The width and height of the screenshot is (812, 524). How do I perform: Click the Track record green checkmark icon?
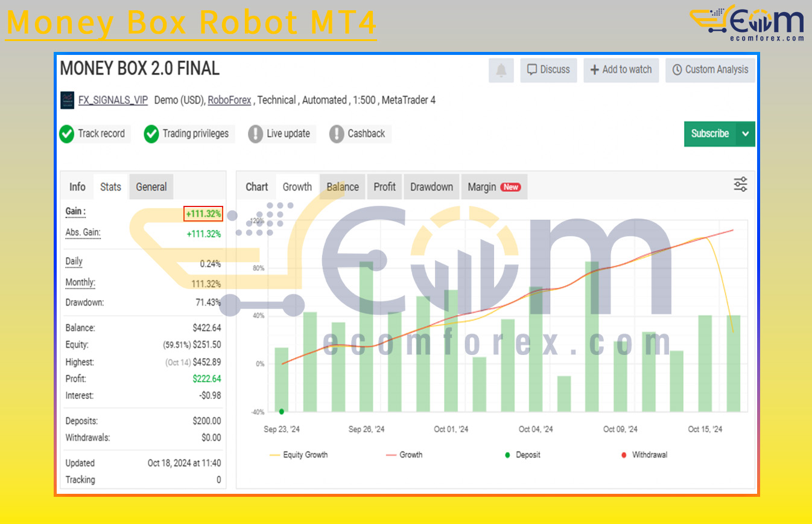coord(67,133)
